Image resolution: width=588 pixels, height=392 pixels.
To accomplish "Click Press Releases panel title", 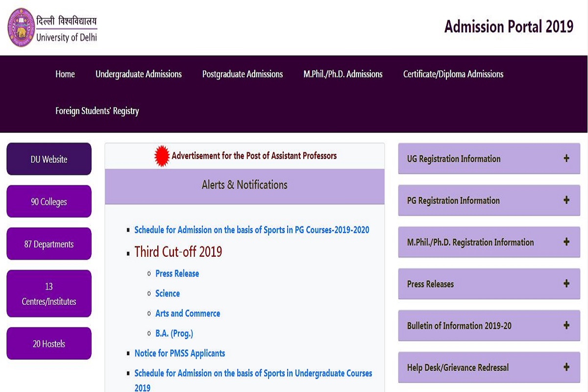I will pos(430,284).
